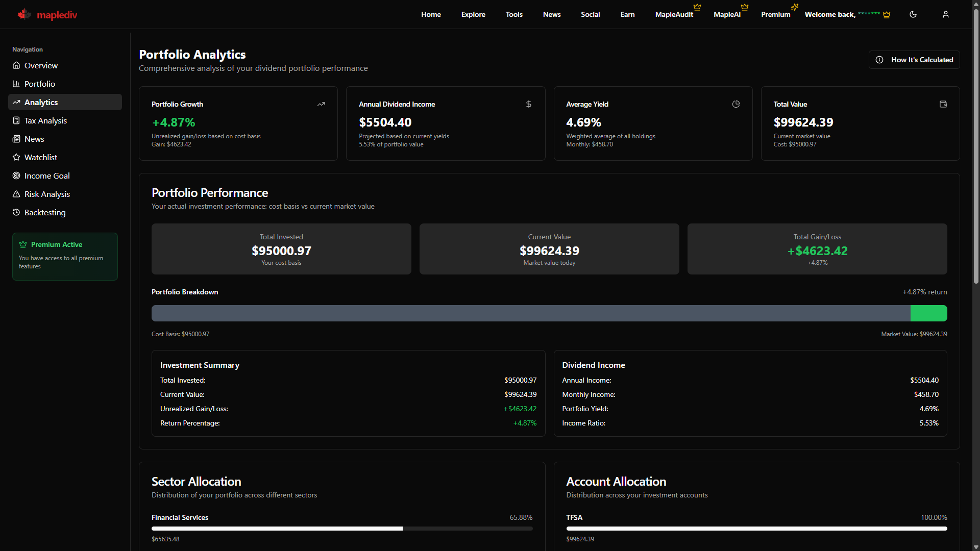
Task: Switch to the Explore section
Action: click(473, 14)
